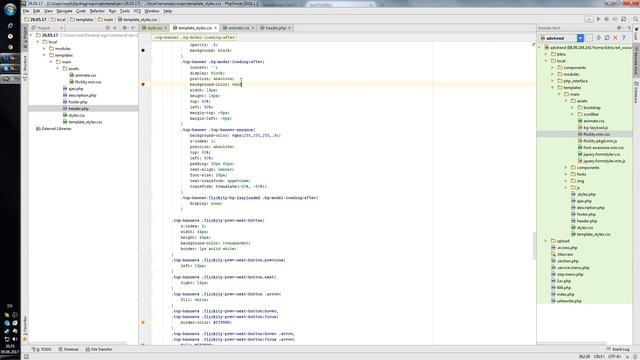
Task: Select footer.php in the Project tree
Action: [75, 102]
